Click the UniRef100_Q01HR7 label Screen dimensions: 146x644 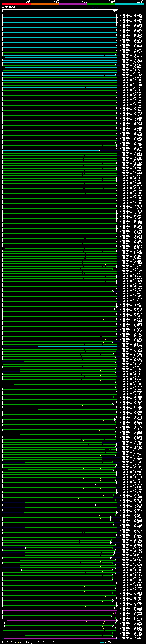point(131,588)
